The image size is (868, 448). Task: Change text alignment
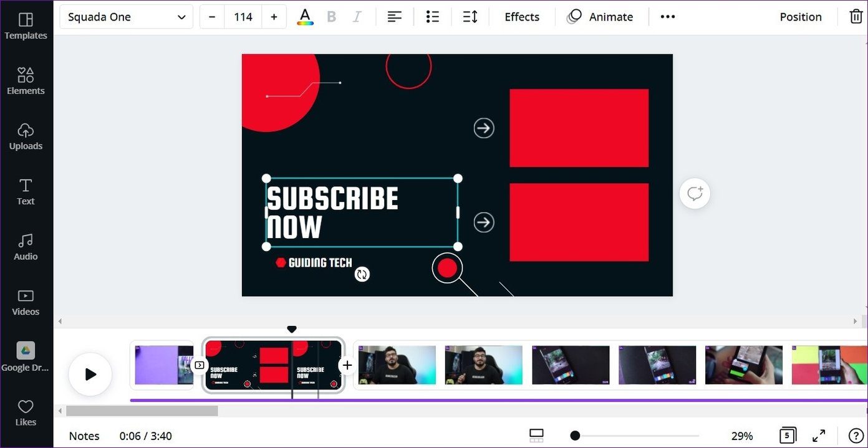point(394,17)
